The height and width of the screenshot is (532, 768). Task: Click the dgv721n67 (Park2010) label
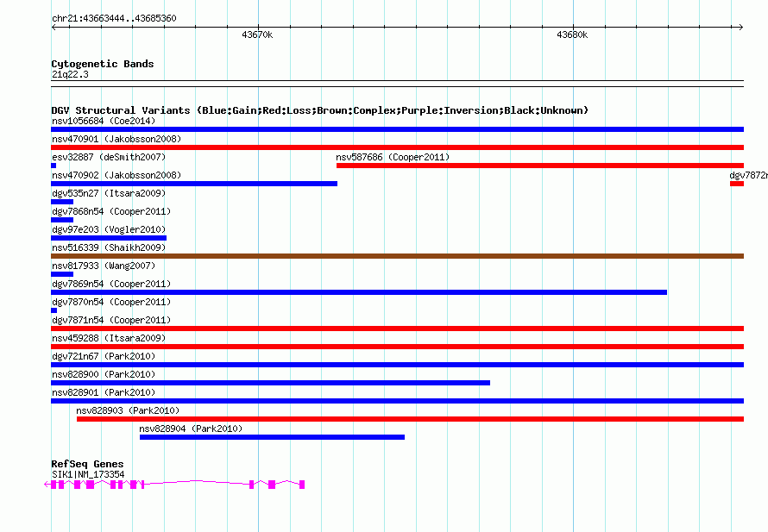104,356
